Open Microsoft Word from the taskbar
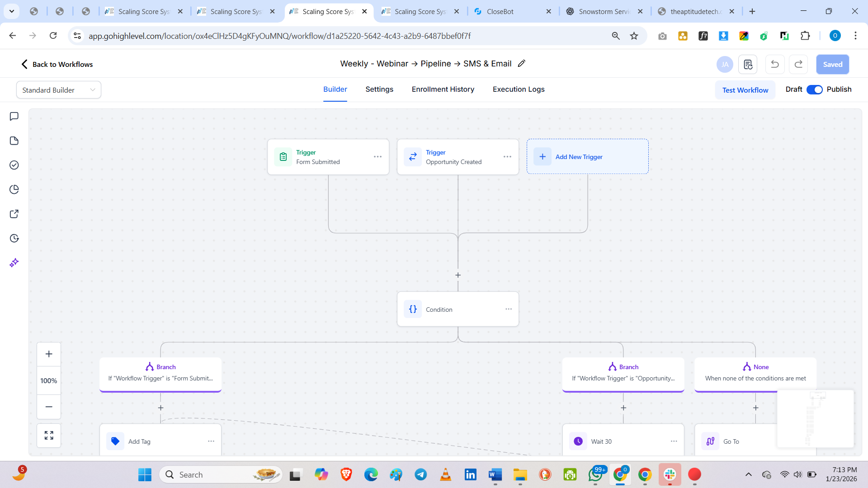This screenshot has width=868, height=488. (x=495, y=474)
